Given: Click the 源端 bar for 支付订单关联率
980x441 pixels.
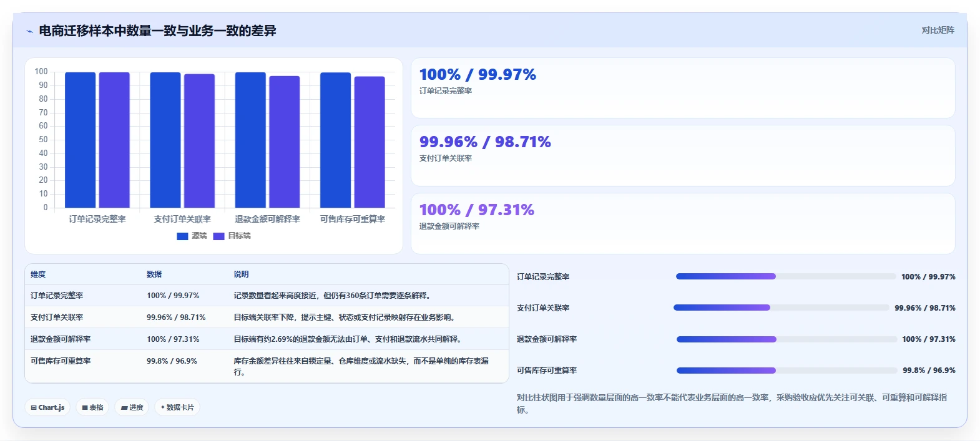Looking at the screenshot, I should point(165,140).
